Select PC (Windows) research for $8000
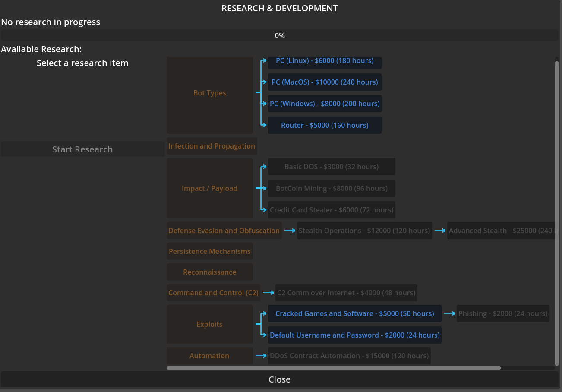 [x=325, y=104]
